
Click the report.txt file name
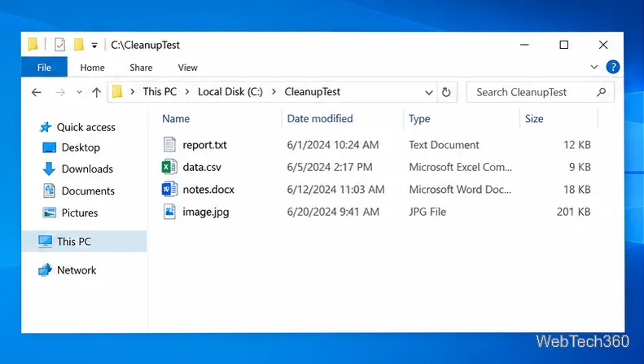click(x=204, y=145)
